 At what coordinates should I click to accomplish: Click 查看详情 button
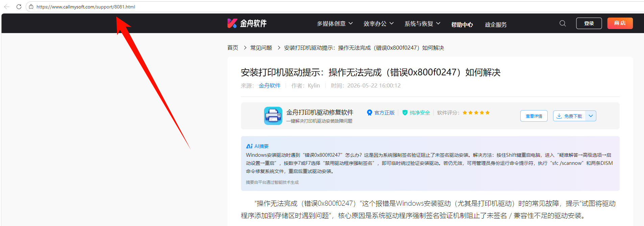click(534, 116)
